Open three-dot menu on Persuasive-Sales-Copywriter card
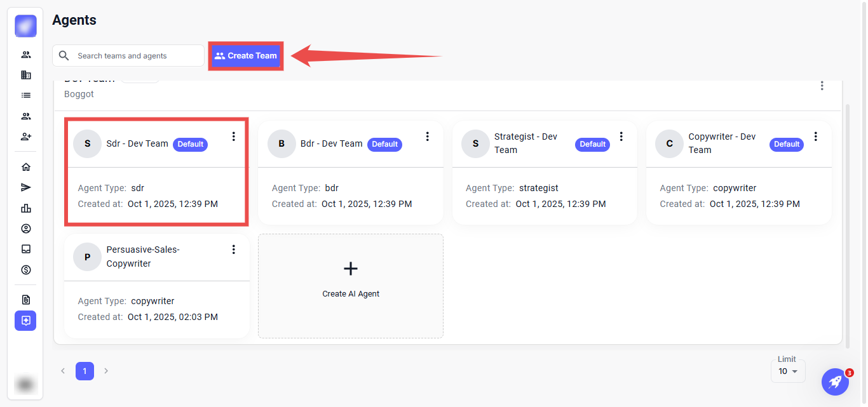 coord(233,250)
